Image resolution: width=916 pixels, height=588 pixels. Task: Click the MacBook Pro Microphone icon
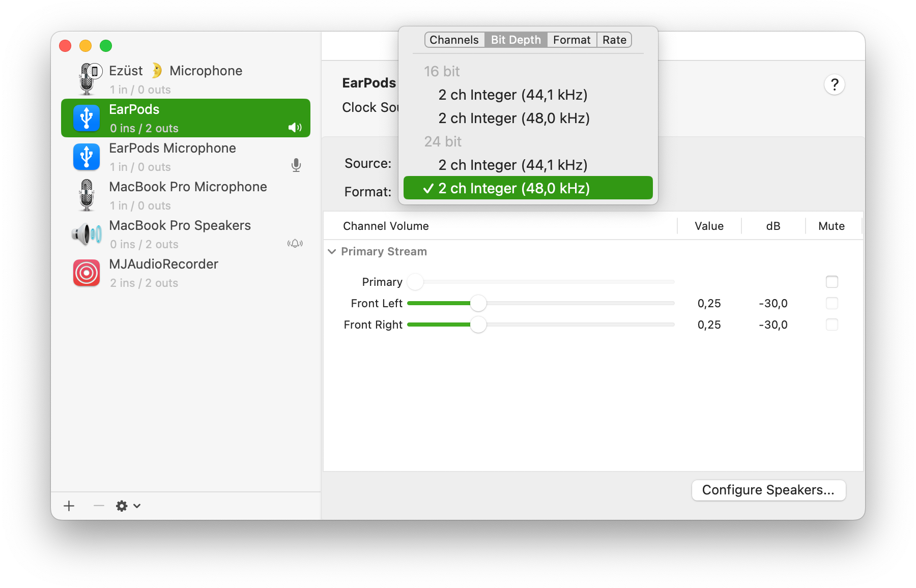[87, 195]
